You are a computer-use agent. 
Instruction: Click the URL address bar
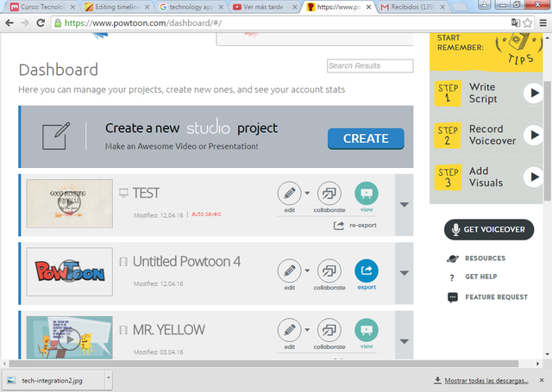coord(282,23)
